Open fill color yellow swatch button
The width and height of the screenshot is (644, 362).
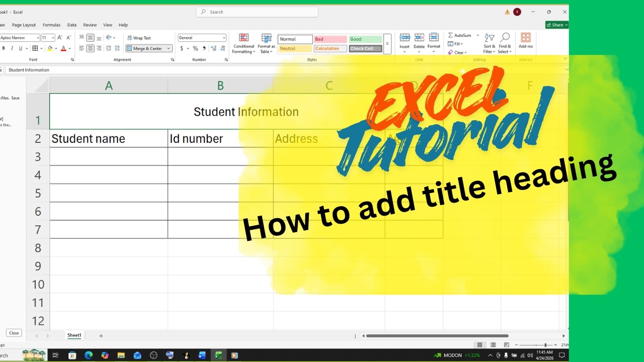point(50,48)
